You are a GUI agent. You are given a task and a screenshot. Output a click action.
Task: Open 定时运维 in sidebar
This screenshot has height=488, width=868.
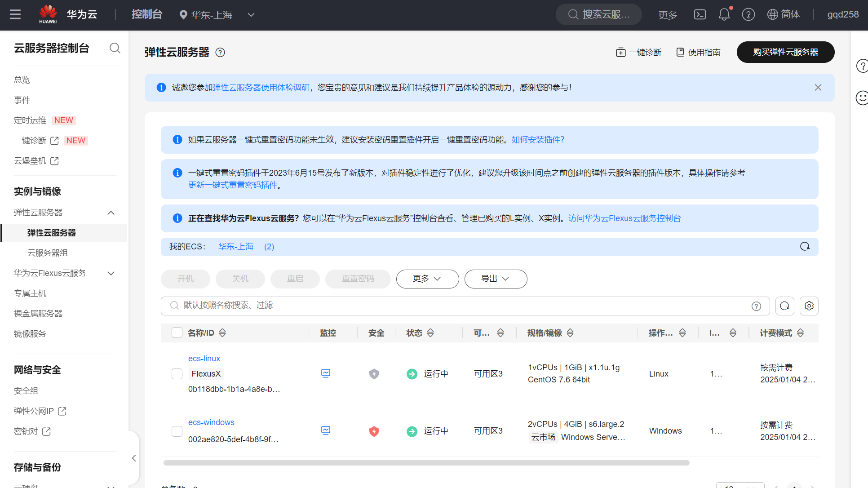[30, 120]
